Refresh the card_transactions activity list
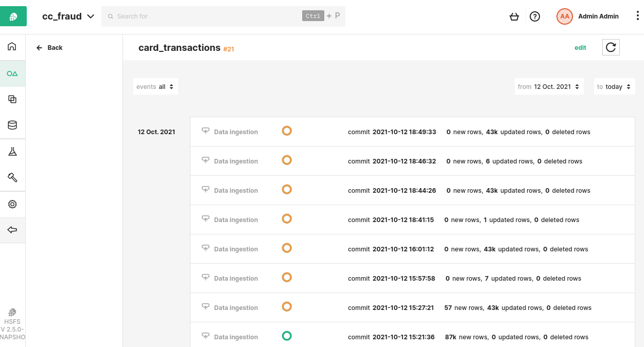 (611, 47)
